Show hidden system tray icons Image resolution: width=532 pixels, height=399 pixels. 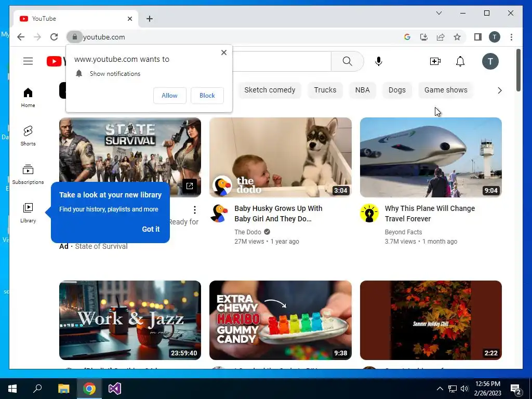pyautogui.click(x=440, y=389)
